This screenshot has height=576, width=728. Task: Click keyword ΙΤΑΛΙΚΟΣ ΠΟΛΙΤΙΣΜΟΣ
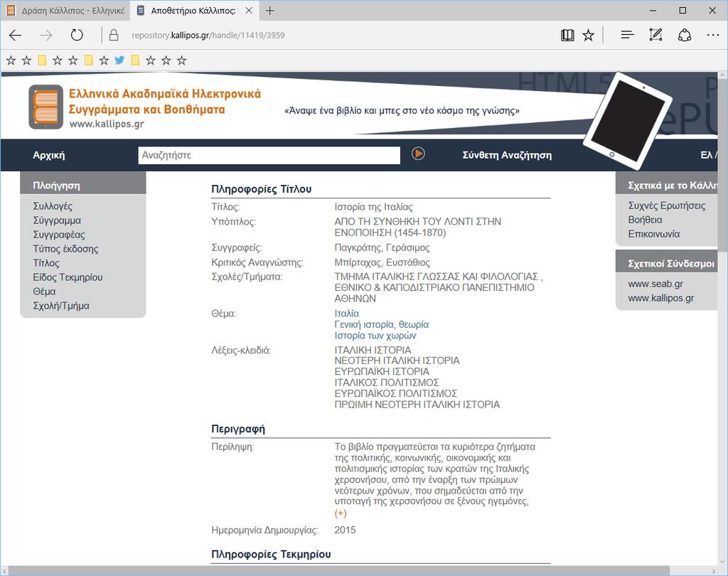coord(386,383)
